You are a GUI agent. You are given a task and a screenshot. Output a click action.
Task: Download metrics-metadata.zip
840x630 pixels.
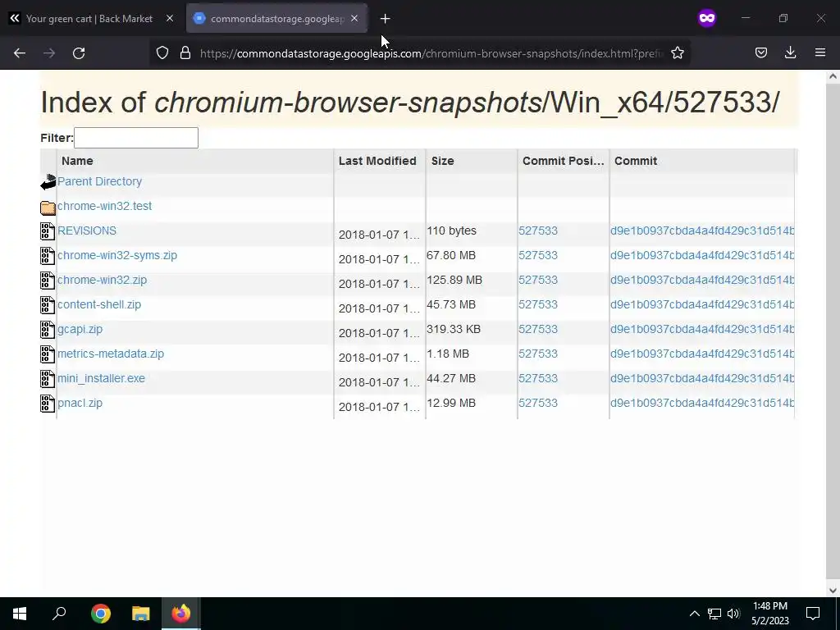111,354
